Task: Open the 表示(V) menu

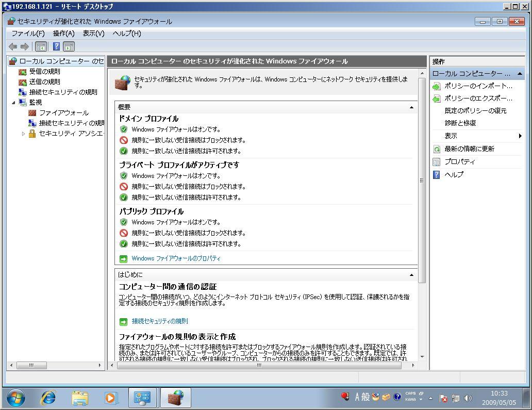Action: (x=94, y=33)
